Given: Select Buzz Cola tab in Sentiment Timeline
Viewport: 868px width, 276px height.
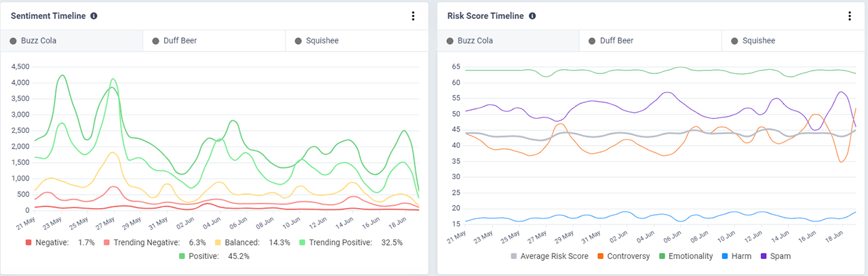Looking at the screenshot, I should pos(71,41).
